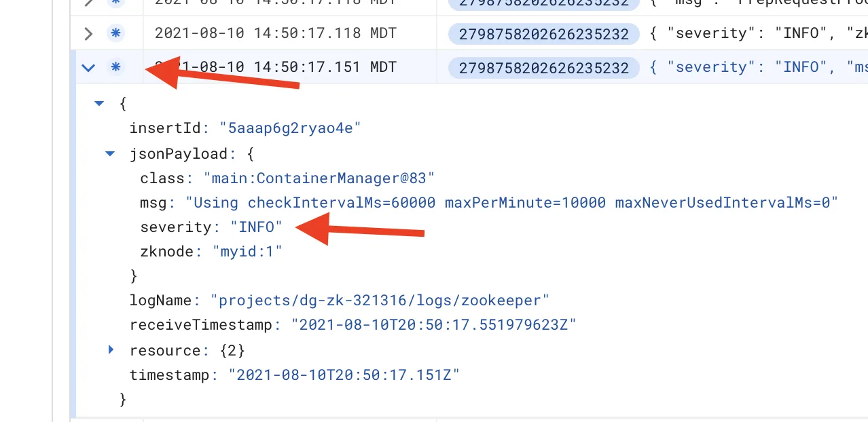Click the severity icon on the expanded 14:50:17.151 row

click(115, 67)
